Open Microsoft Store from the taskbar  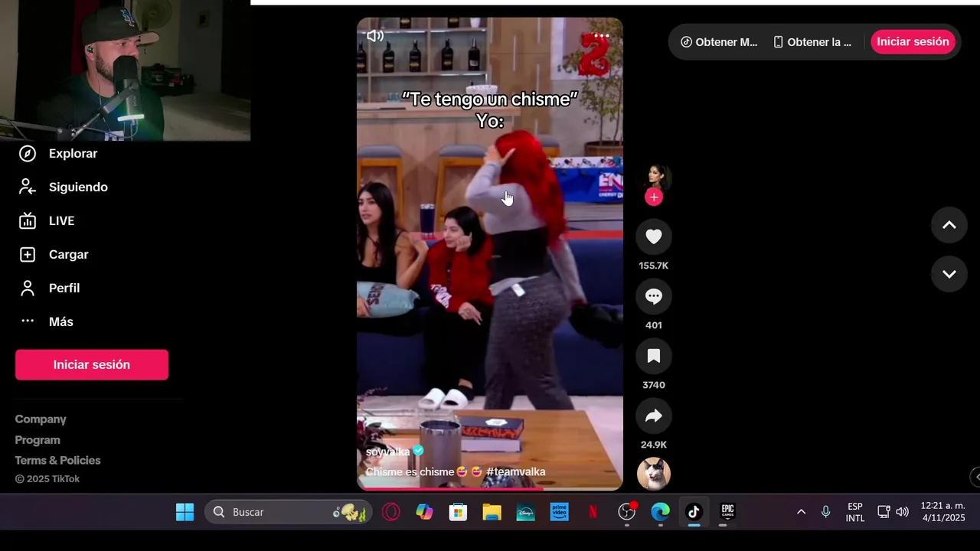tap(458, 512)
